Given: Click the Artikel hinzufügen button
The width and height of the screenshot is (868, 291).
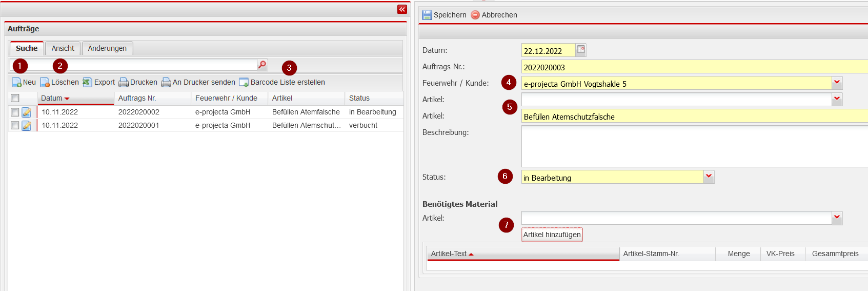Looking at the screenshot, I should point(552,235).
